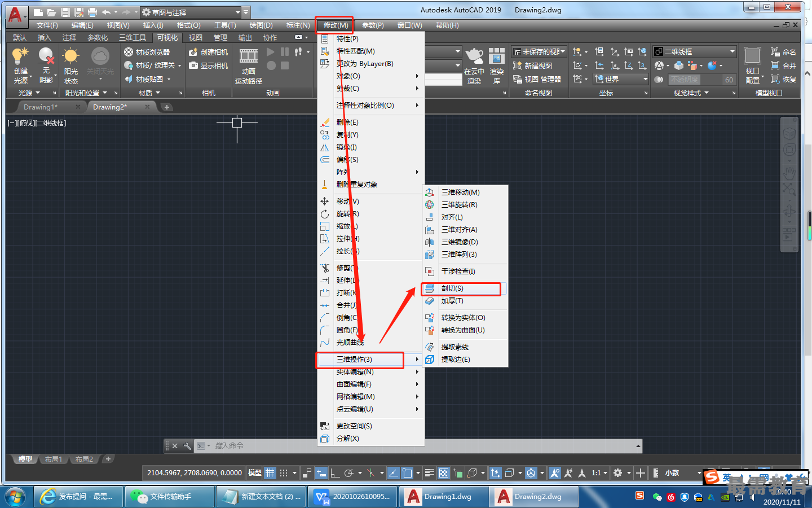The image size is (812, 508).
Task: Select Slice (剖切) in 3D operations submenu
Action: click(465, 288)
